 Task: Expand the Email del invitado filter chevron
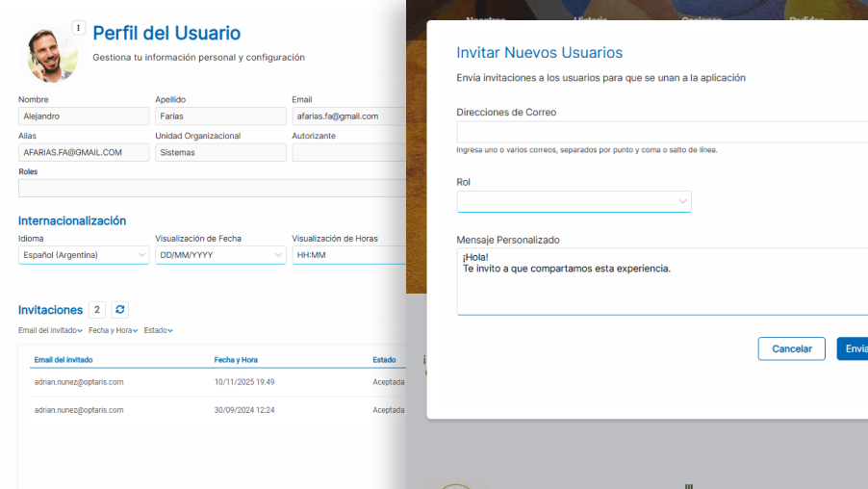(80, 331)
